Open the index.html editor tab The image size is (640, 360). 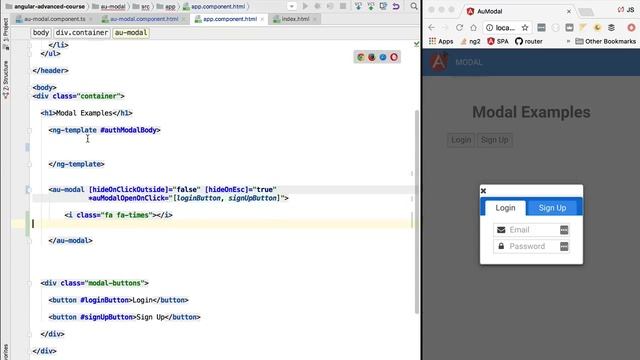[x=295, y=19]
